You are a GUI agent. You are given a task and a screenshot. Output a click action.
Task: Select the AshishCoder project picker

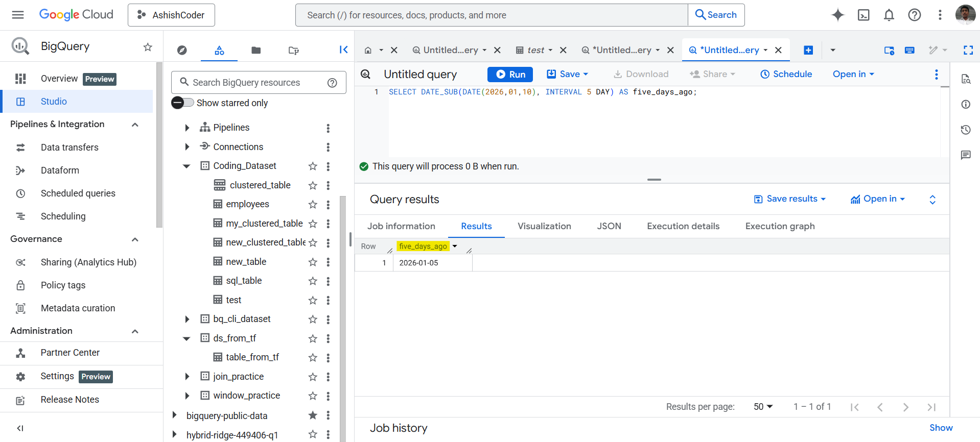coord(171,15)
